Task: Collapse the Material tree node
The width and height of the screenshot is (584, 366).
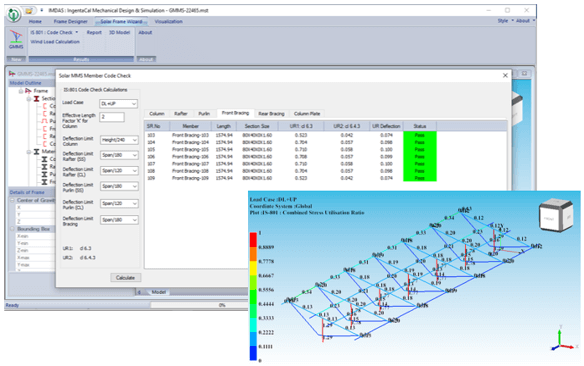Action: coord(29,152)
